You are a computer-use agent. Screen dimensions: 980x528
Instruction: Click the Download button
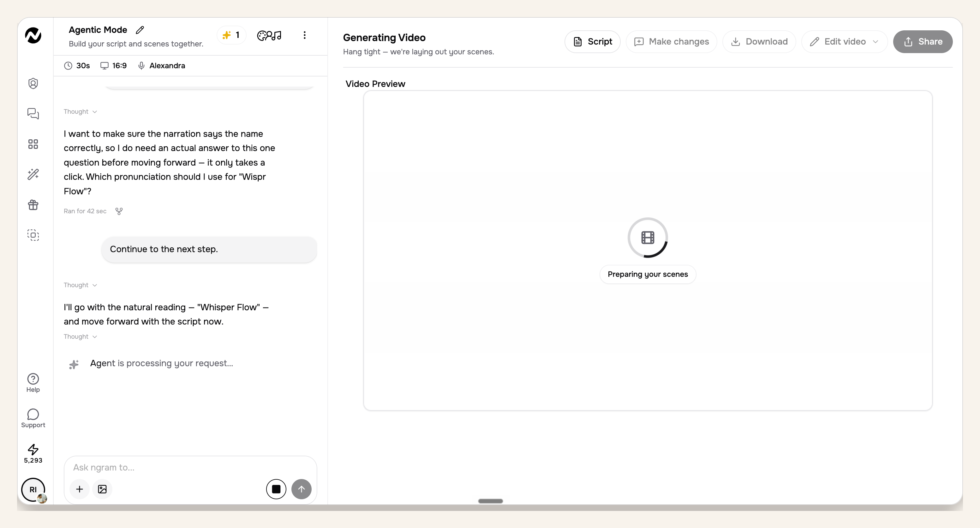pos(759,41)
